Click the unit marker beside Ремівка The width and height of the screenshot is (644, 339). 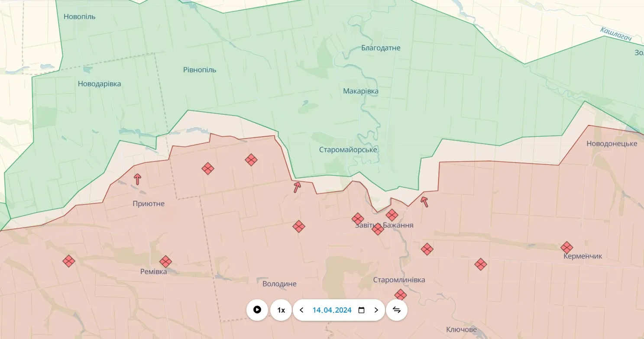click(165, 262)
